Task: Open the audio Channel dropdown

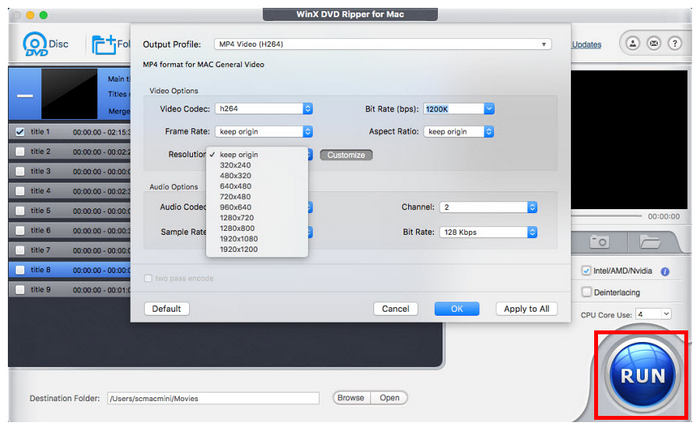Action: point(488,207)
